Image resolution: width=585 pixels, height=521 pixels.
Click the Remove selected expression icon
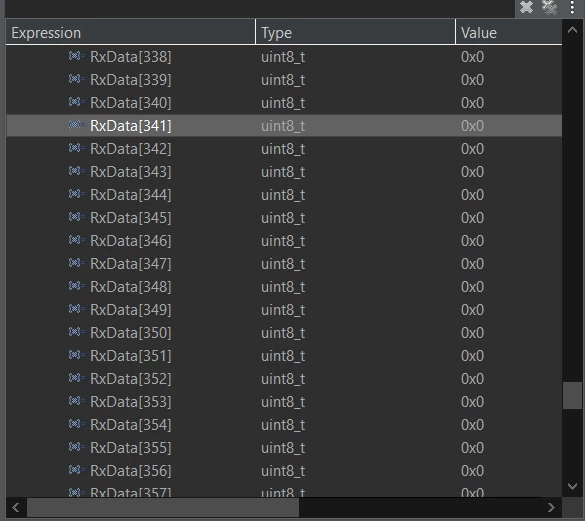pos(526,7)
